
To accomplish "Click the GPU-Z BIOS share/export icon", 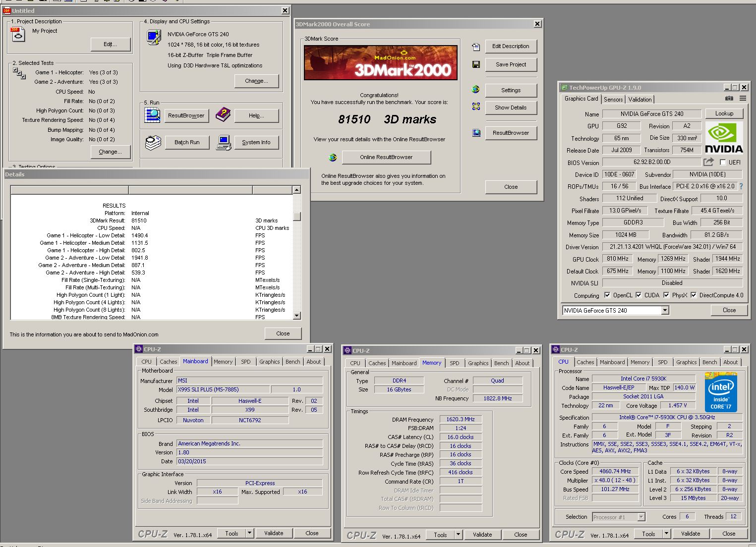I will click(709, 162).
